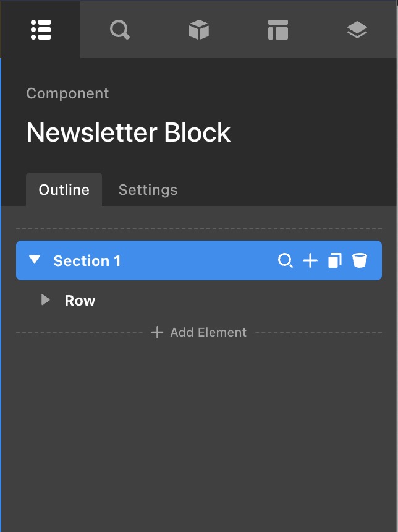Open the layout templates icon panel
The width and height of the screenshot is (398, 532).
(278, 30)
